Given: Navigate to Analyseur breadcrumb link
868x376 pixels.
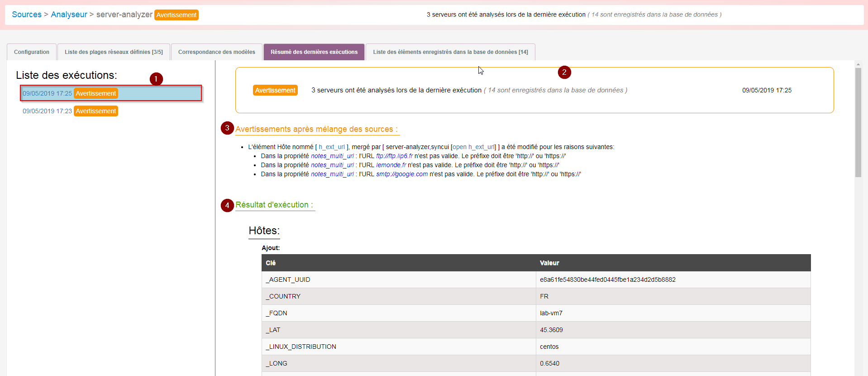Looking at the screenshot, I should (69, 14).
